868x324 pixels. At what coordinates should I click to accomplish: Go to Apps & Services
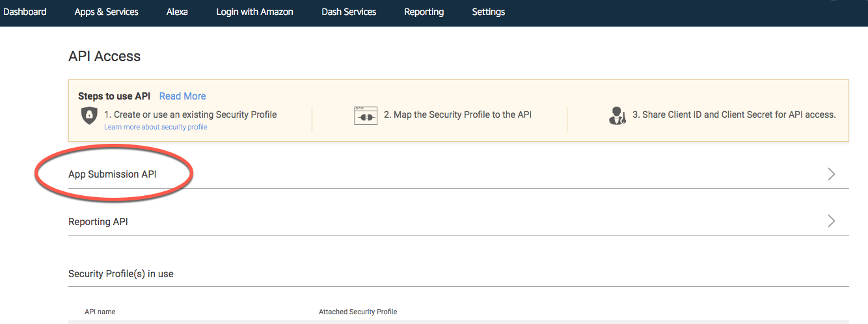point(106,12)
